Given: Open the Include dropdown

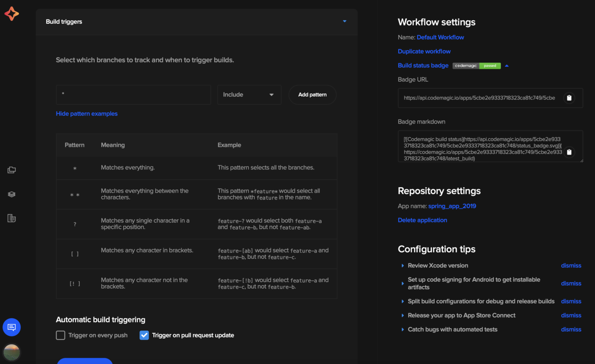Looking at the screenshot, I should click(249, 95).
